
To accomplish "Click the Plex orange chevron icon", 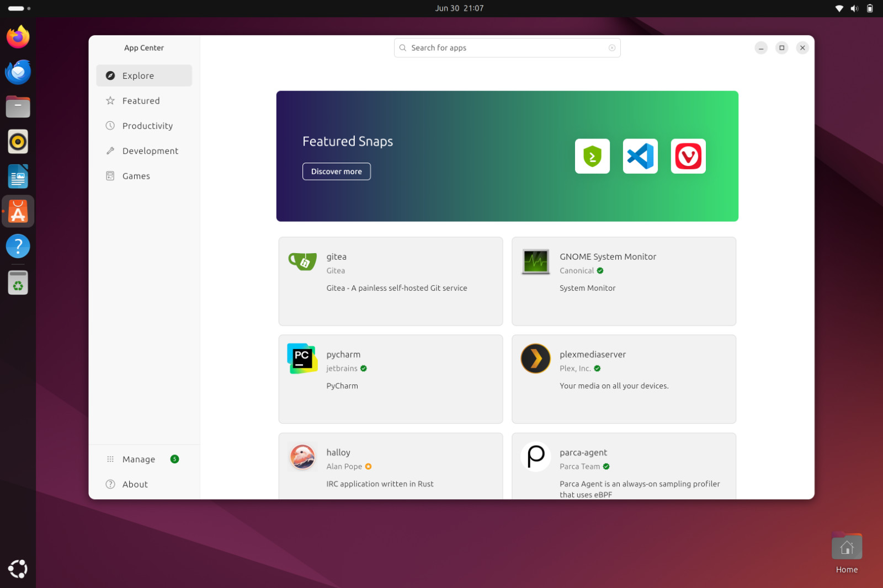I will click(x=535, y=359).
